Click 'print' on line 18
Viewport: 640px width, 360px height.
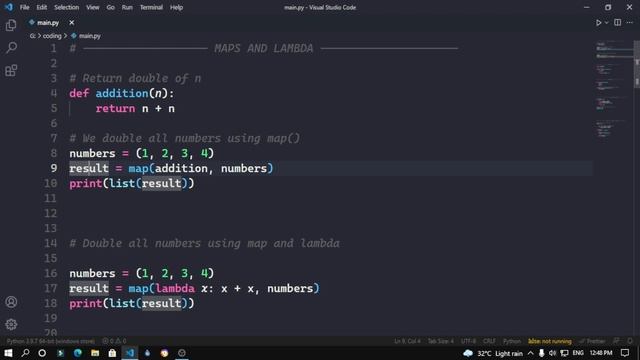pos(86,304)
